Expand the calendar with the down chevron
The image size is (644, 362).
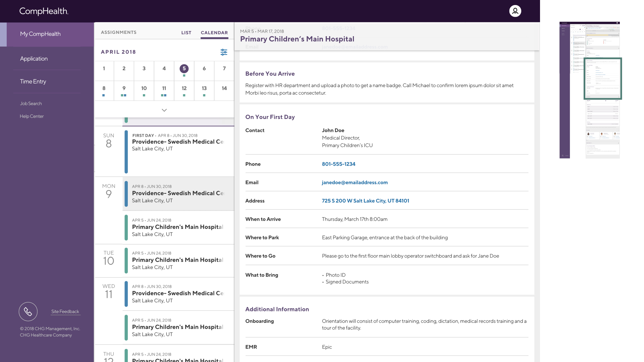(x=164, y=110)
